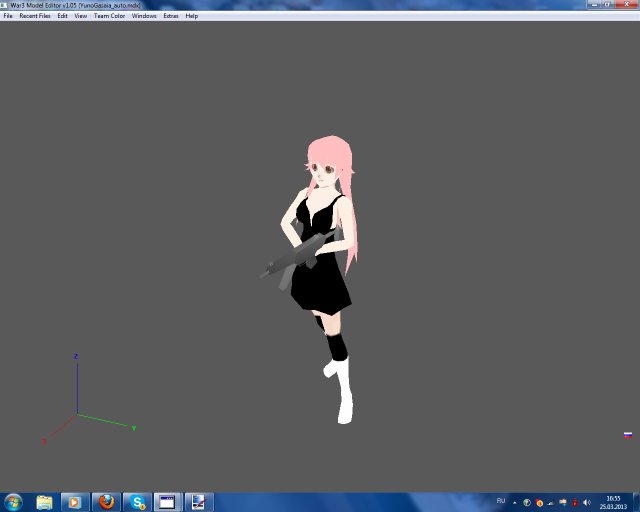Minimize the War3 Model Editor window
The height and width of the screenshot is (512, 640).
pyautogui.click(x=593, y=4)
